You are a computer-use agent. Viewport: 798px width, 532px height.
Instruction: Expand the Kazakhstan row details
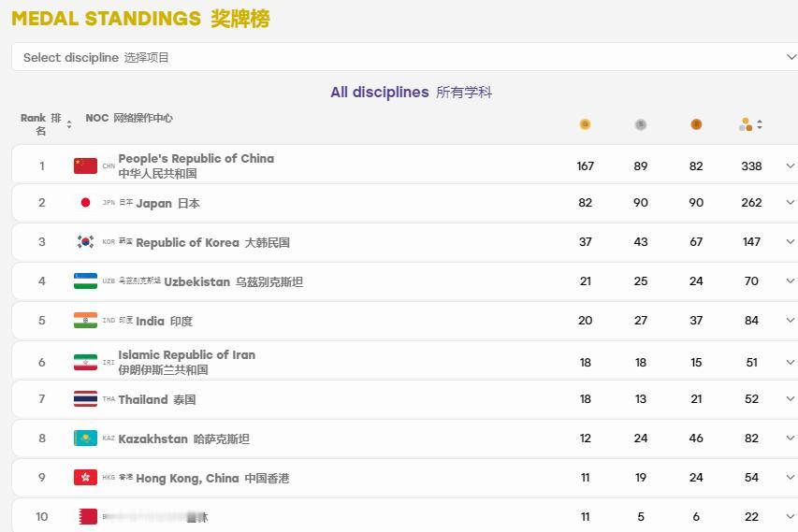pos(791,438)
